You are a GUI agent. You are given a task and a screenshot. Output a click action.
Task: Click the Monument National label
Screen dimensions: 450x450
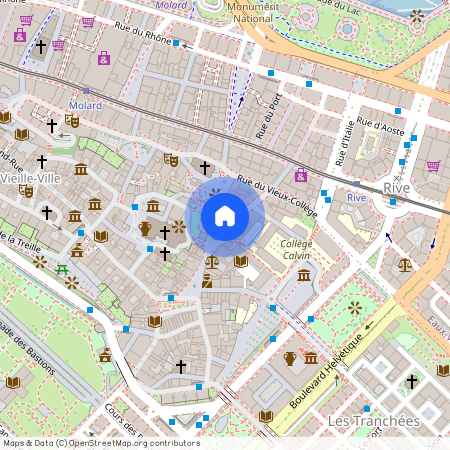click(x=253, y=13)
